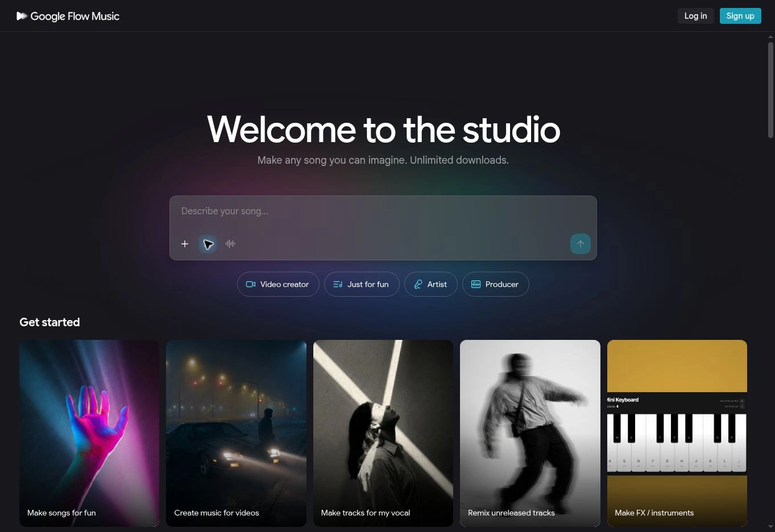The image size is (775, 532).
Task: Submit the prompt with the up-arrow button
Action: tap(580, 244)
